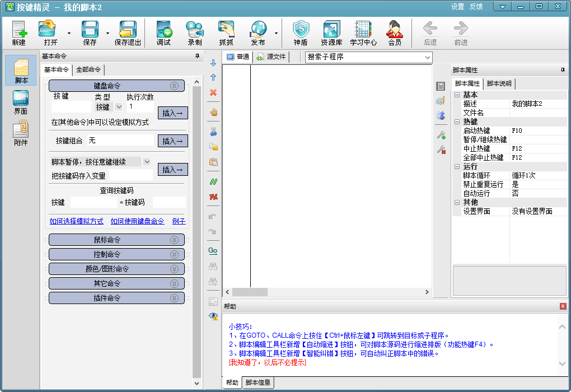Open the 资源库 resource library
Viewport: 571px width, 392px height.
[x=330, y=32]
